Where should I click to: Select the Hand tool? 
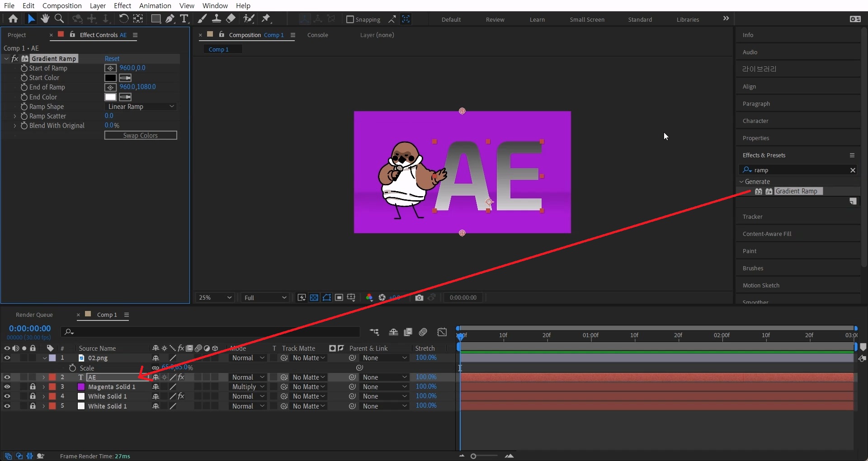point(45,19)
